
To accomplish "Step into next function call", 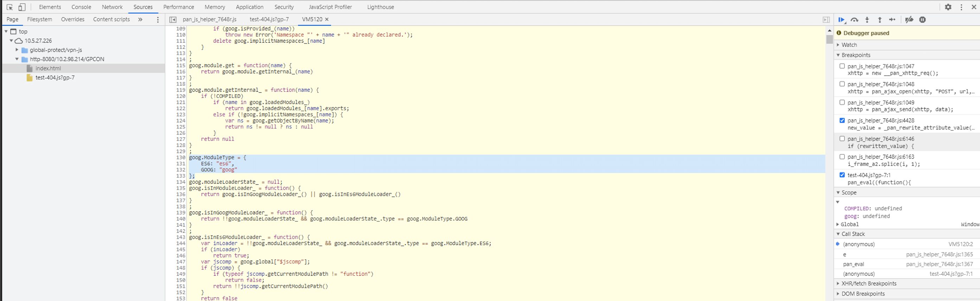I will tap(867, 20).
